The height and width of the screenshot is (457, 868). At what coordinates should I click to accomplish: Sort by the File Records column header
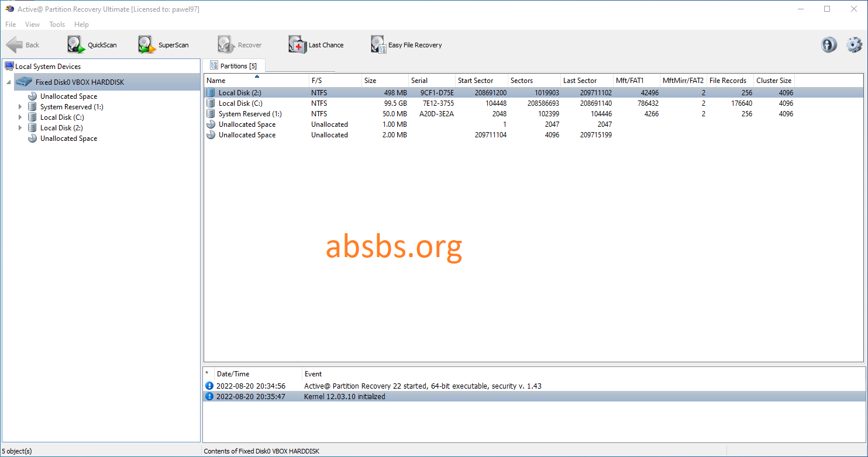pyautogui.click(x=730, y=81)
